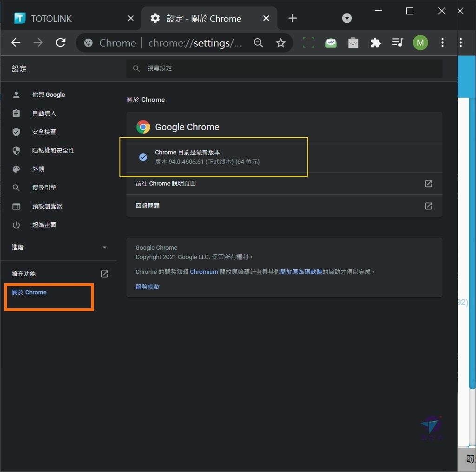Close the 設定 - 關於 Chrome tab
The height and width of the screenshot is (472, 476).
266,18
